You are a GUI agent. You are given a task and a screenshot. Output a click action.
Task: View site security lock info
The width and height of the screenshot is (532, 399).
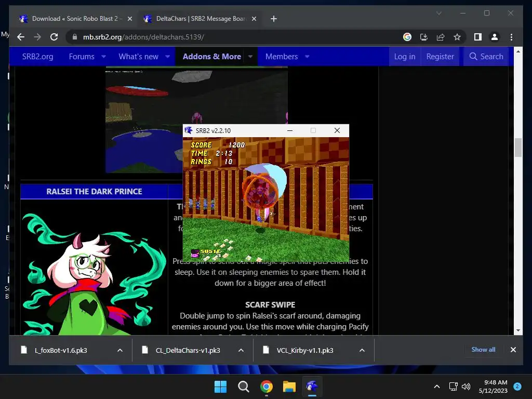point(75,37)
